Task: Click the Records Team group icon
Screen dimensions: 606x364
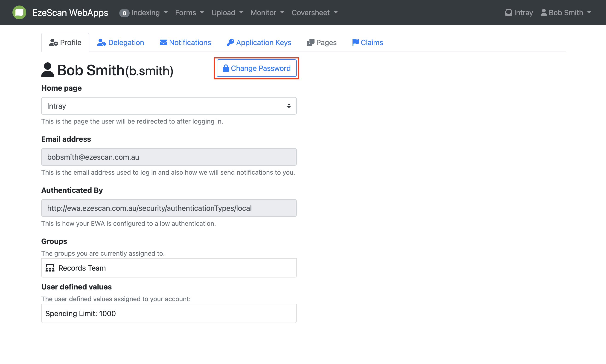Action: (x=50, y=268)
